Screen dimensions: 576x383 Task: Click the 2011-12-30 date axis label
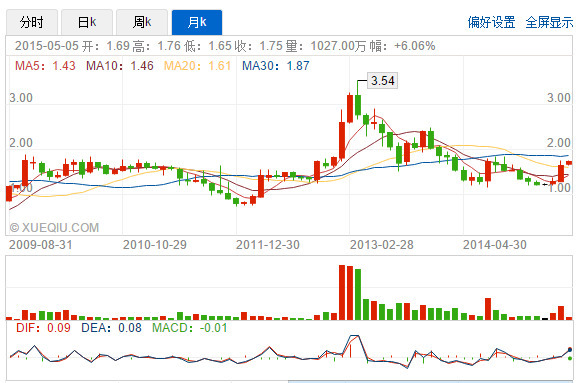coord(268,245)
